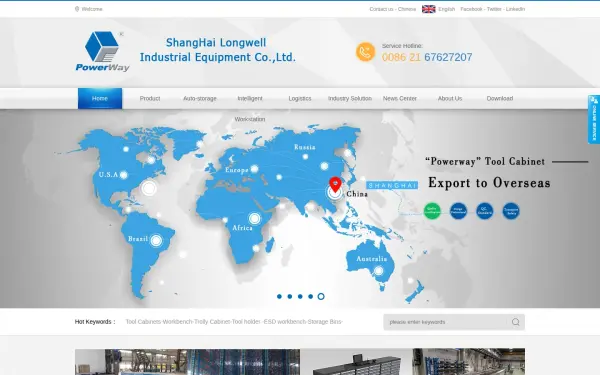Image resolution: width=600 pixels, height=375 pixels.
Task: Expand the Logistics menu
Action: (x=300, y=98)
